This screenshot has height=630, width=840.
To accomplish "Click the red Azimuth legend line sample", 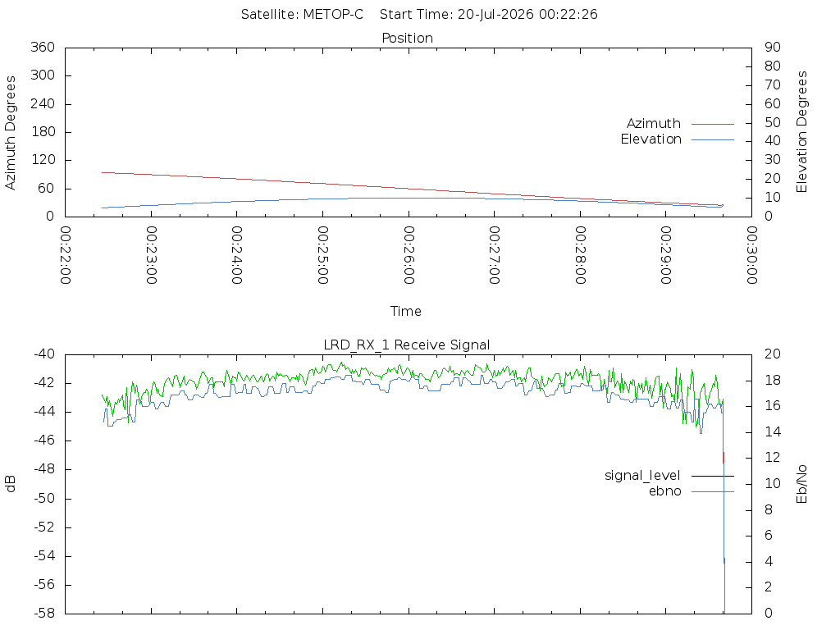I will pyautogui.click(x=713, y=125).
